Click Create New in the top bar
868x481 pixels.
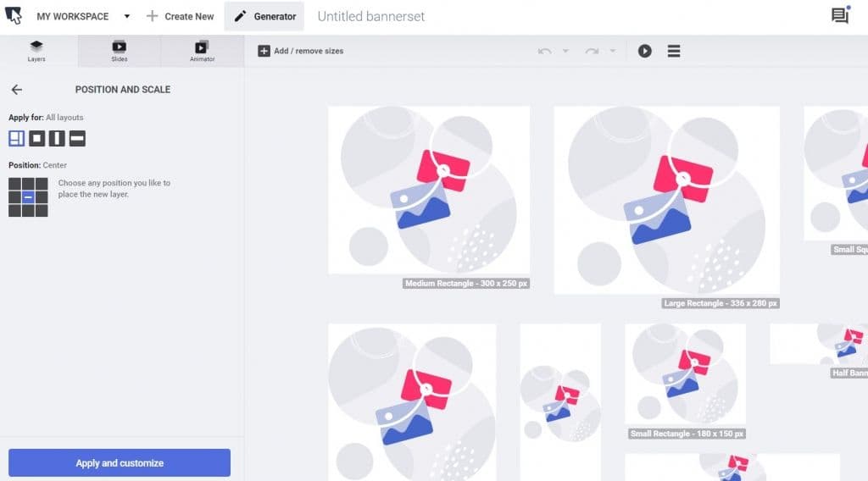[180, 17]
